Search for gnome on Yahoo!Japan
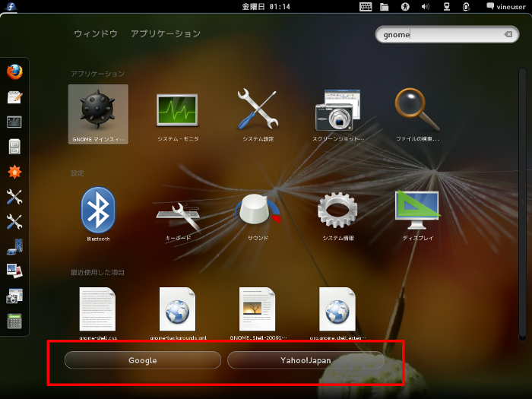The height and width of the screenshot is (399, 532). [306, 360]
